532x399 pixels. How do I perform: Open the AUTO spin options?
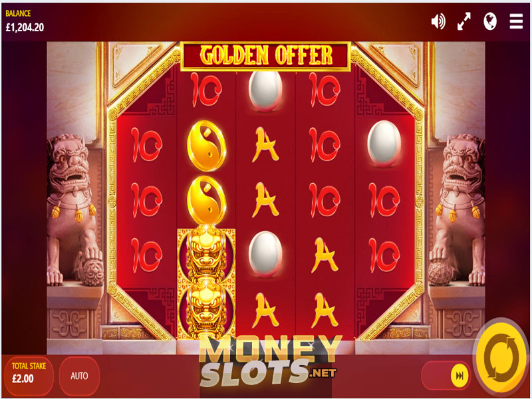pyautogui.click(x=79, y=376)
